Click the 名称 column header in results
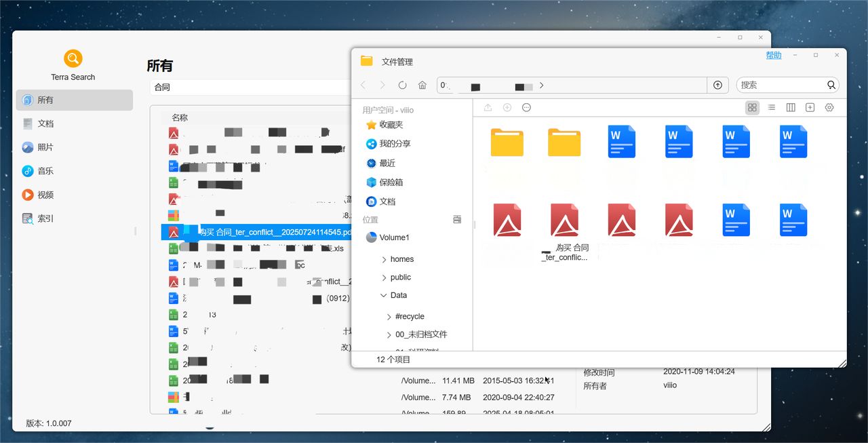 coord(180,117)
